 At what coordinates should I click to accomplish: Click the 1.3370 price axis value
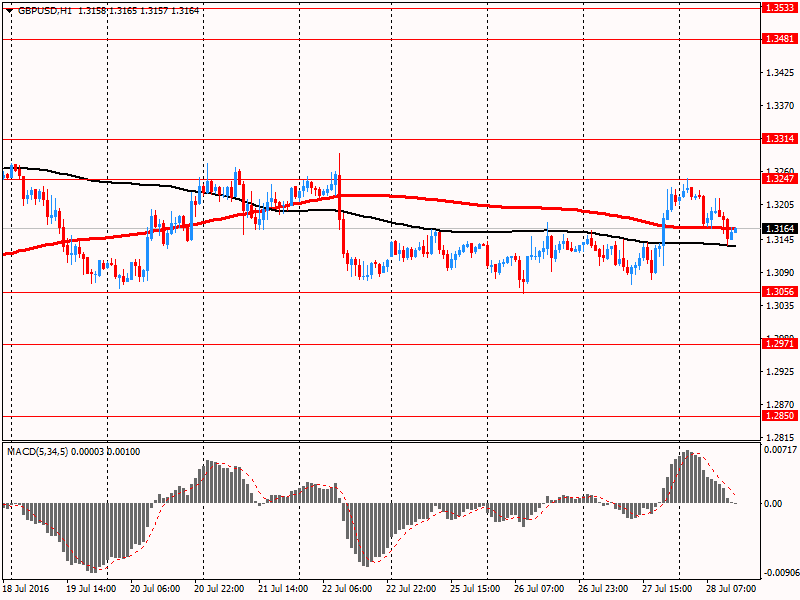781,106
